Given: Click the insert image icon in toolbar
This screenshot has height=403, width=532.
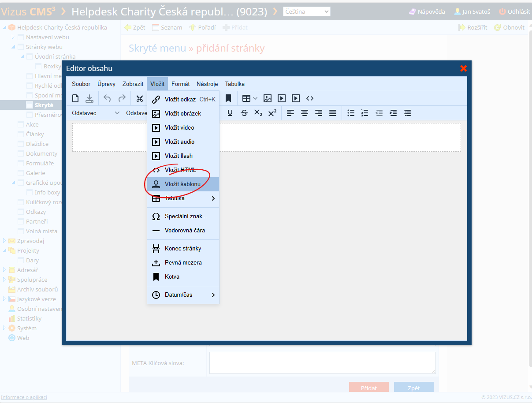Looking at the screenshot, I should (268, 98).
